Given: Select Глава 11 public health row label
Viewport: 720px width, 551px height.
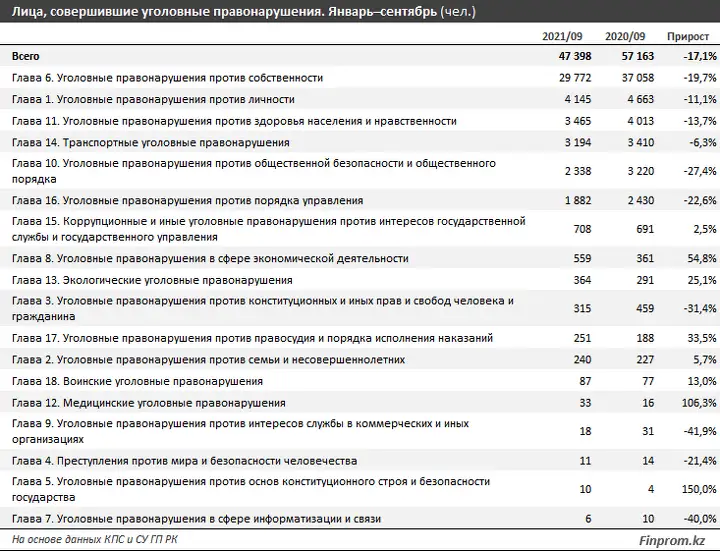Looking at the screenshot, I should (234, 121).
